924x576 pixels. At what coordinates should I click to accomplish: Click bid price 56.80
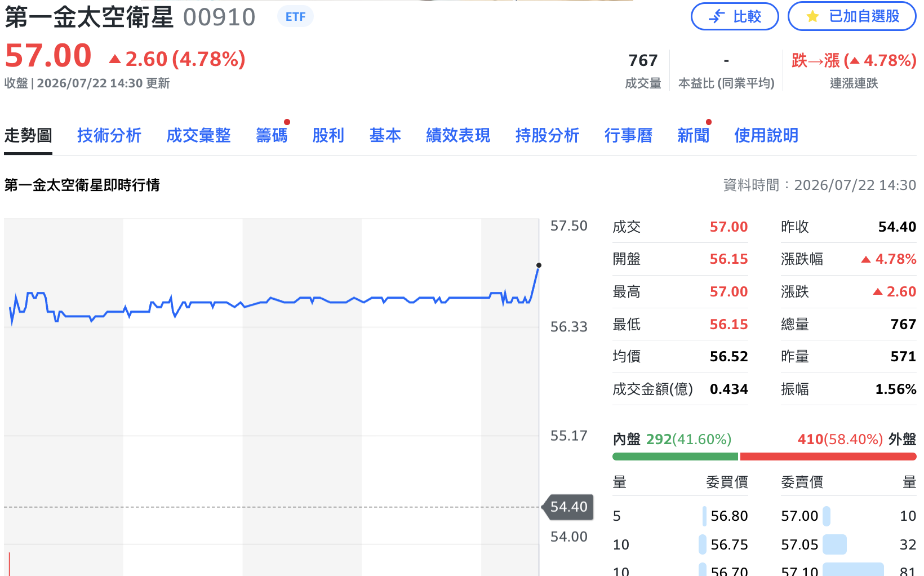tap(729, 516)
